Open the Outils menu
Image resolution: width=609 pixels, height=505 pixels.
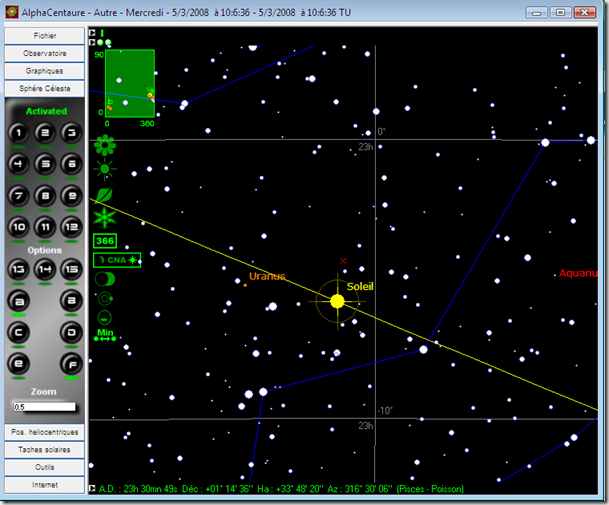click(x=45, y=467)
